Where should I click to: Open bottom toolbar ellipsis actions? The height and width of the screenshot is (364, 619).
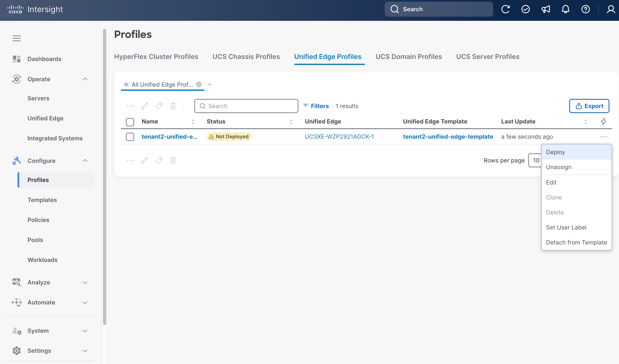(x=130, y=161)
